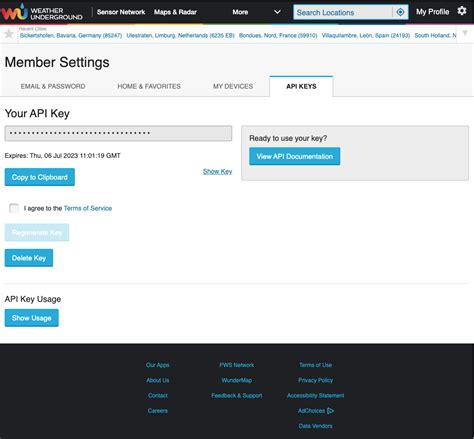The height and width of the screenshot is (439, 474).
Task: Open the Privacy Policy footer link
Action: [x=315, y=380]
